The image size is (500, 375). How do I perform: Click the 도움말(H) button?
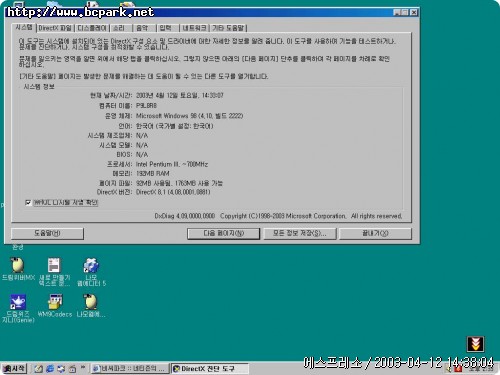(x=47, y=233)
